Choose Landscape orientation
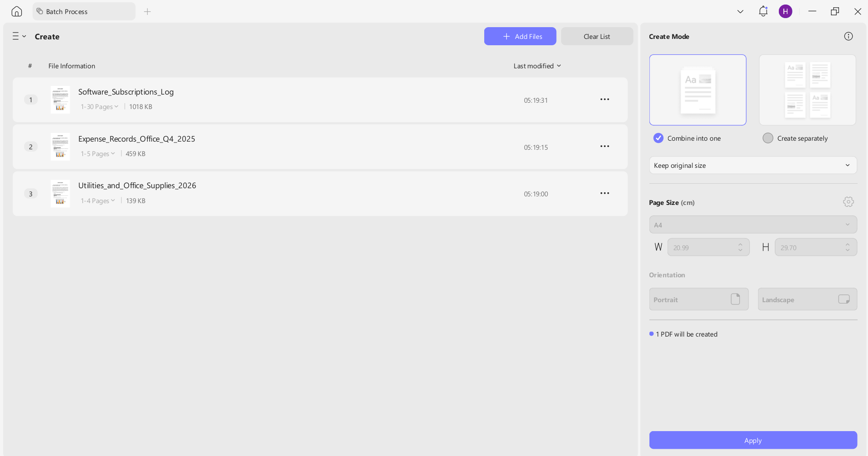This screenshot has width=868, height=456. pyautogui.click(x=807, y=299)
